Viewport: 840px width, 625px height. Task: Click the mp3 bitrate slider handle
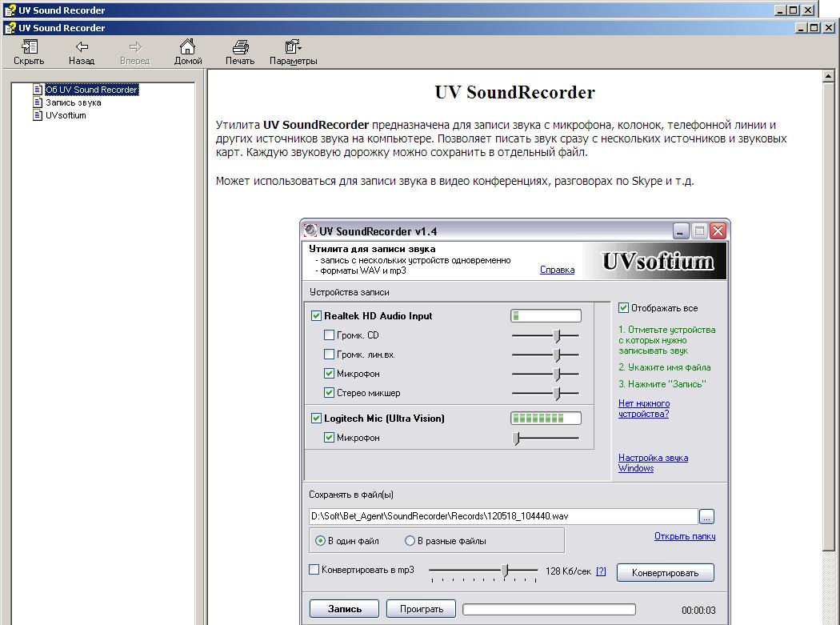tap(505, 570)
